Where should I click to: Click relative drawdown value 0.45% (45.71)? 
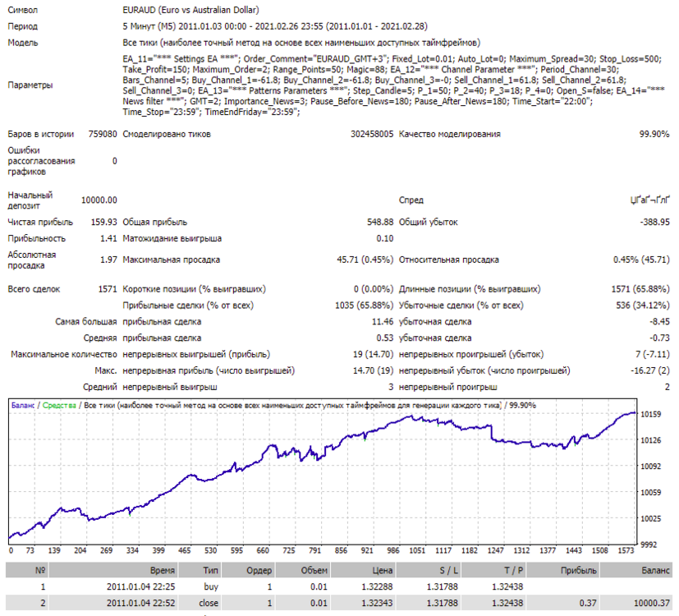[641, 260]
